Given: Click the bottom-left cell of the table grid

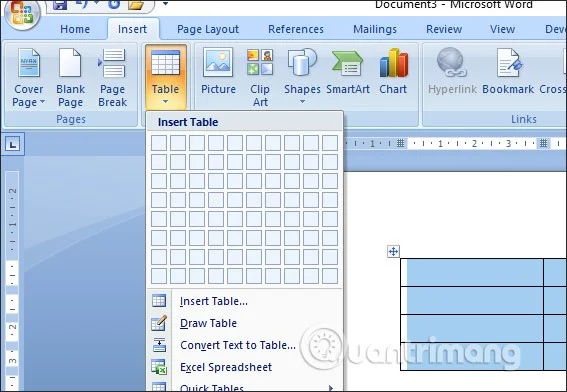Looking at the screenshot, I should click(159, 276).
